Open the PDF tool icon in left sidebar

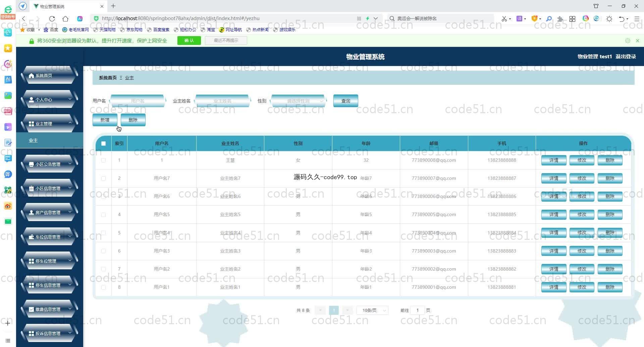pos(8,111)
